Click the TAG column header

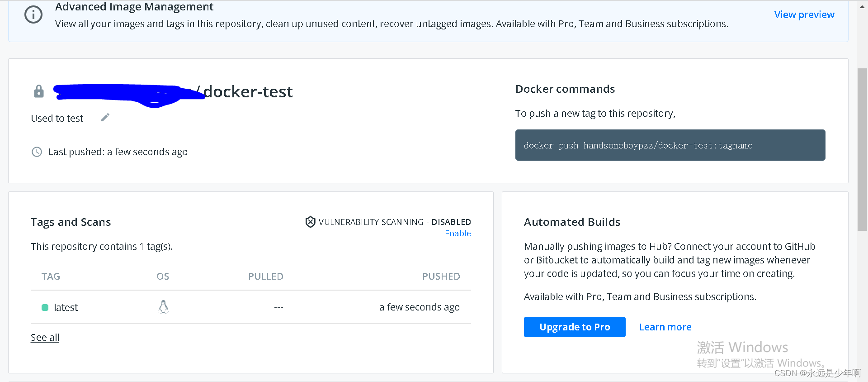click(51, 277)
